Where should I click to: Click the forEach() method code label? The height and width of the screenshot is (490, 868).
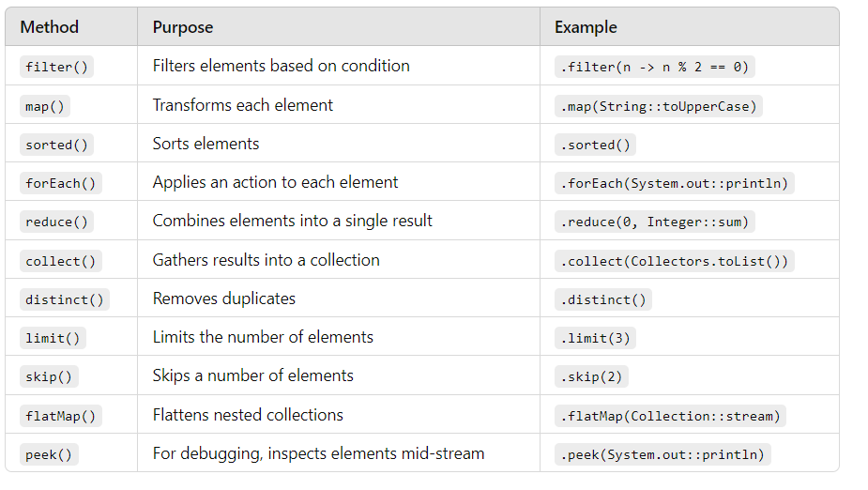tap(61, 183)
